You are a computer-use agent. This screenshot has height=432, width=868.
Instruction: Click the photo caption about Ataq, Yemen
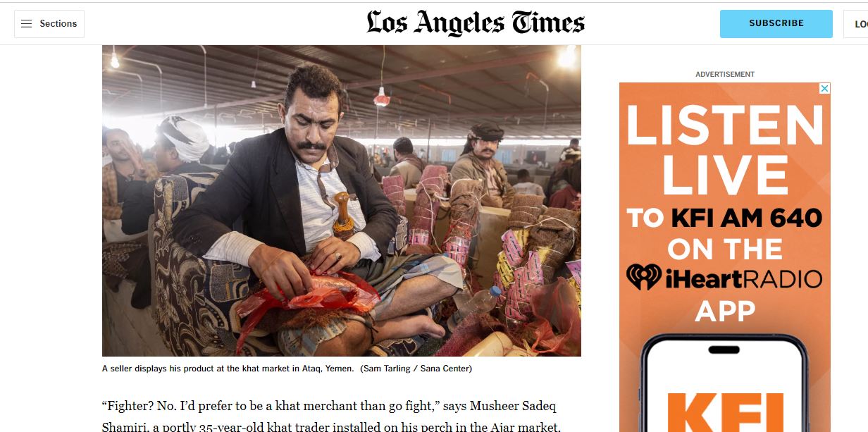coord(228,369)
